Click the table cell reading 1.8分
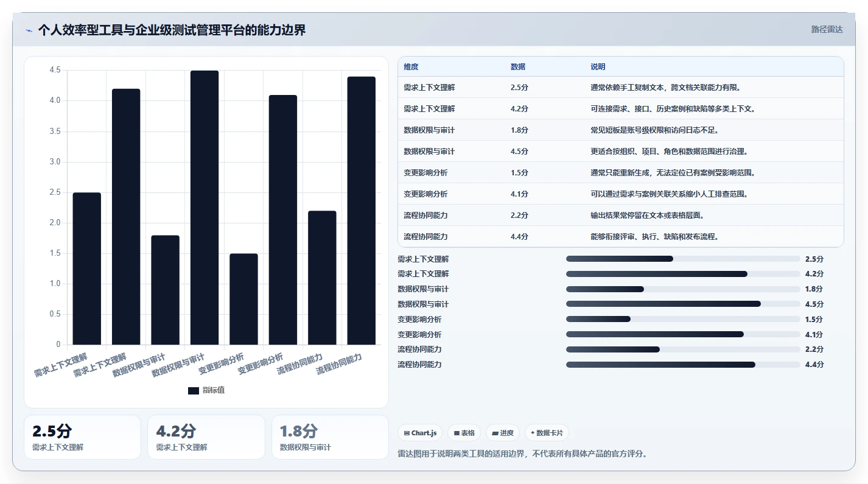868x484 pixels. [x=519, y=130]
